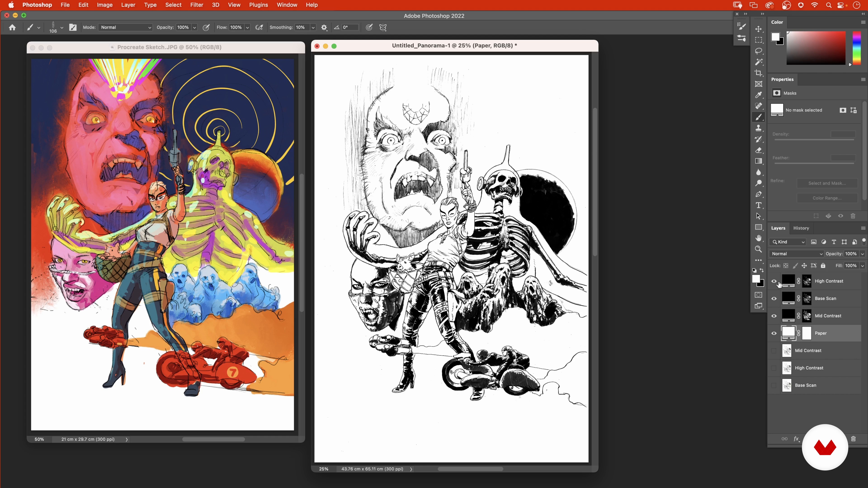Select the Brush tool in toolbar
Viewport: 868px width, 488px height.
point(759,117)
